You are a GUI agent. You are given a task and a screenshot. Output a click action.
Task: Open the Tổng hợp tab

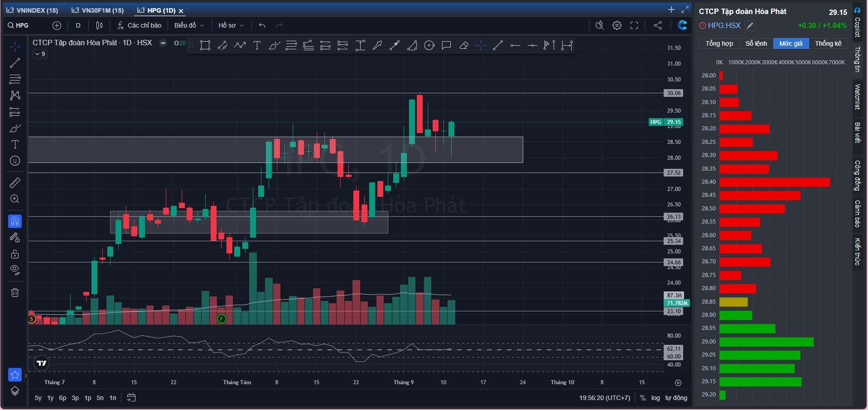[x=719, y=43]
